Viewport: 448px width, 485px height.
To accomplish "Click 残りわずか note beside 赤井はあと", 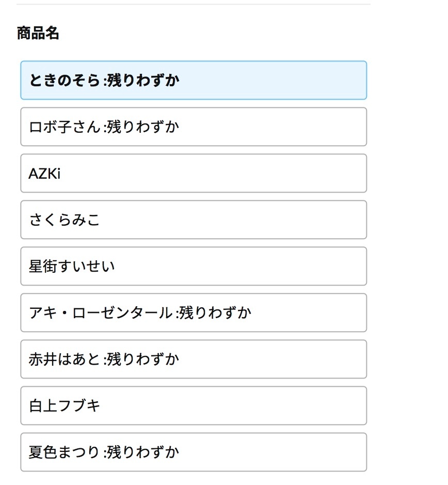I will [x=143, y=359].
